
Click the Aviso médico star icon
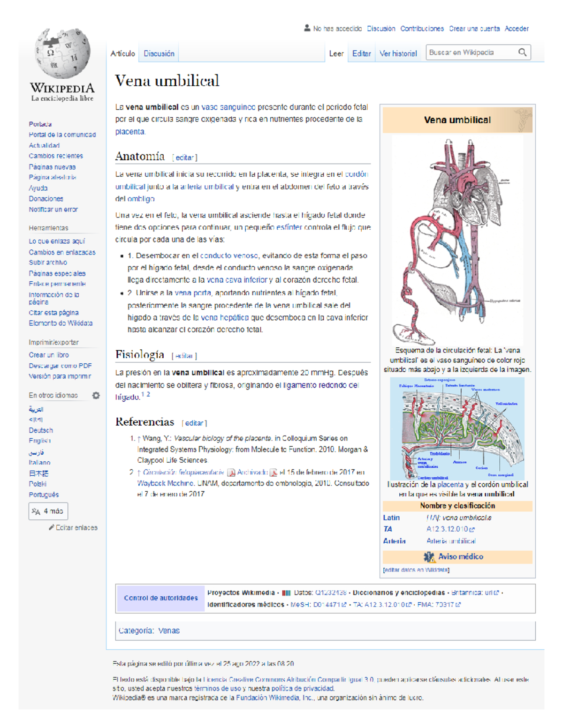tap(429, 557)
